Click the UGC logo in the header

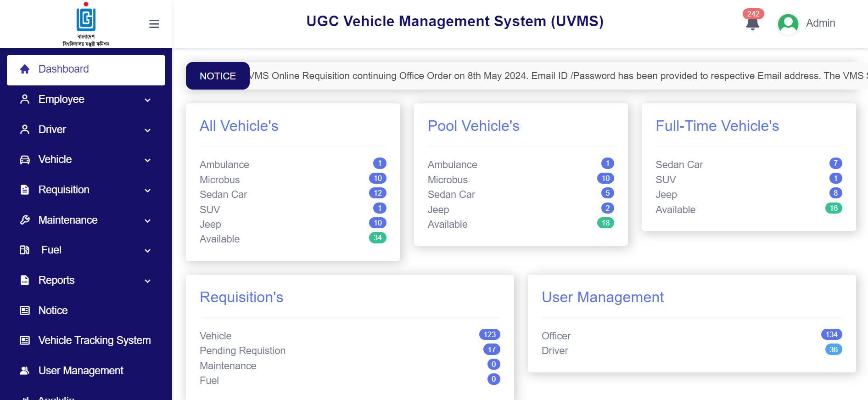click(86, 24)
